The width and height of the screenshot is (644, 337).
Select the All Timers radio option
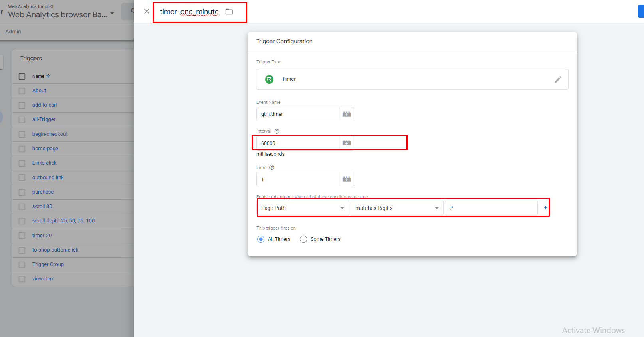click(261, 239)
